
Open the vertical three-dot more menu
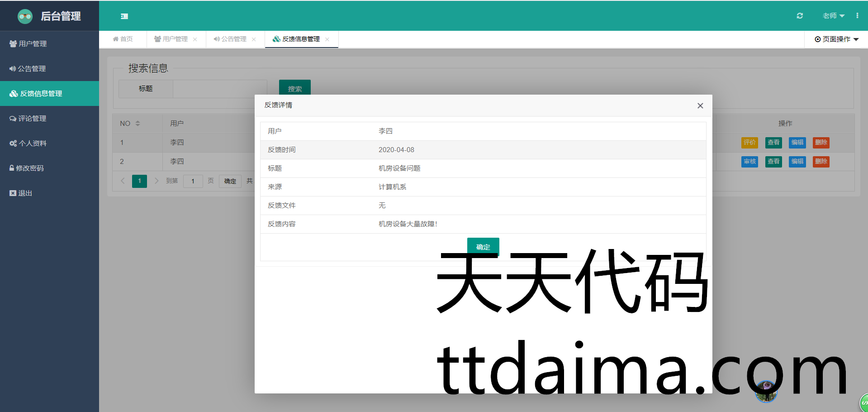(x=857, y=16)
